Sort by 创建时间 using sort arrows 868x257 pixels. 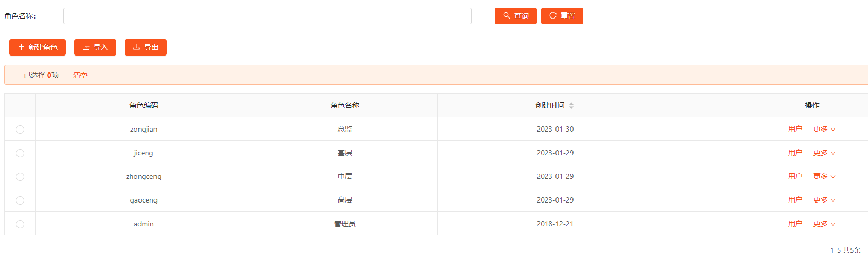(x=571, y=105)
